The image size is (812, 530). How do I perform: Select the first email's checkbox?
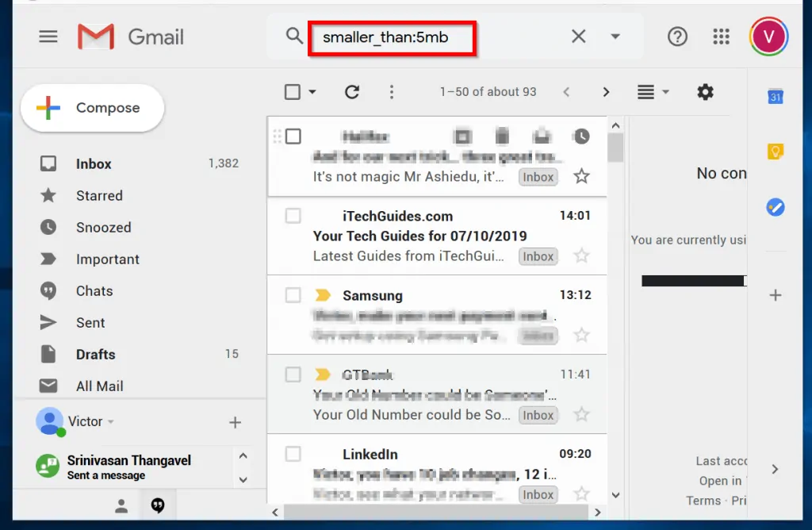pos(293,136)
